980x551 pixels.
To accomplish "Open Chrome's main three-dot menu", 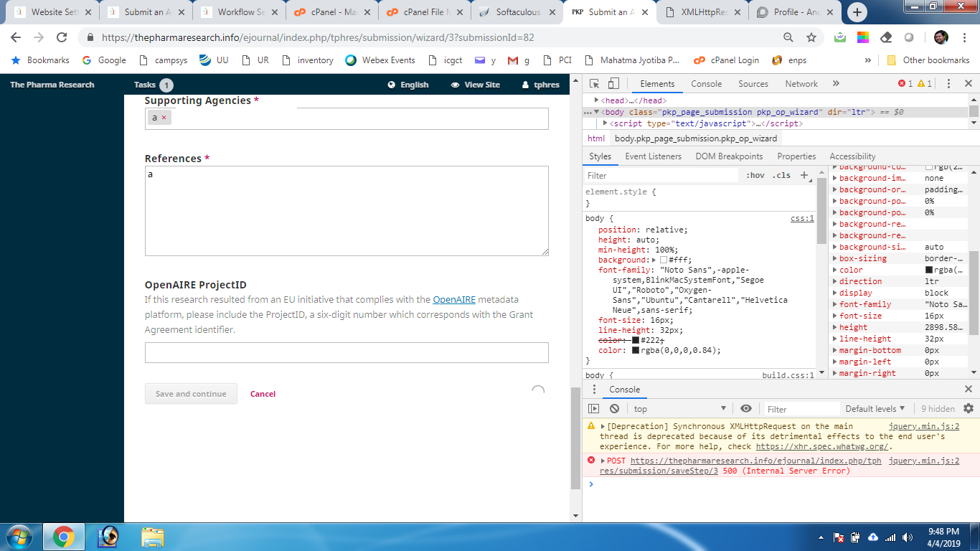I will 965,37.
